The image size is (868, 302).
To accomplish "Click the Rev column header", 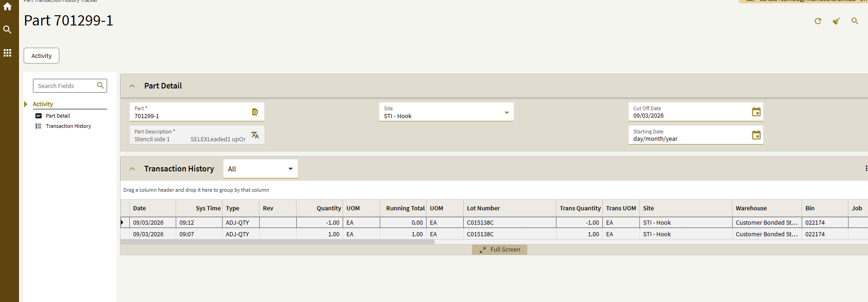I will (x=278, y=208).
